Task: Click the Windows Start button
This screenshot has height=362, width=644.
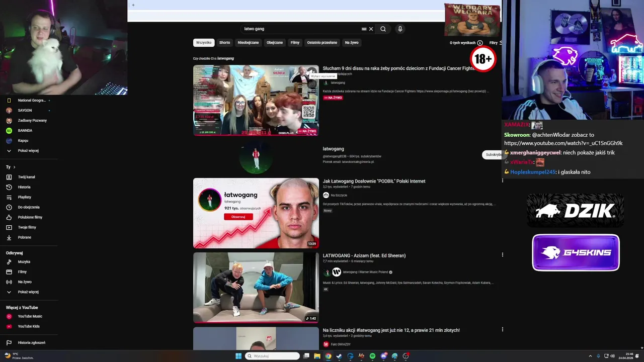Action: click(238, 356)
